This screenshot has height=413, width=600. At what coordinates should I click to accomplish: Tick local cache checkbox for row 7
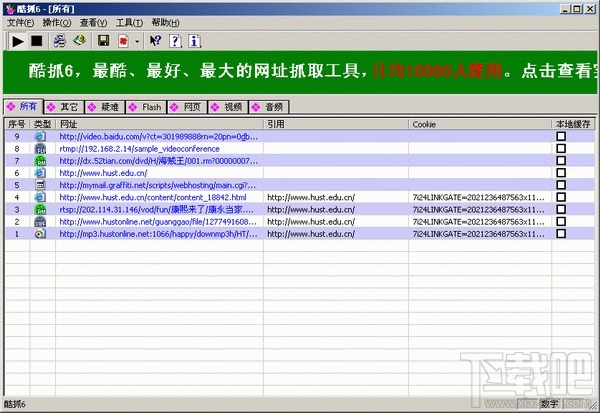[x=561, y=161]
